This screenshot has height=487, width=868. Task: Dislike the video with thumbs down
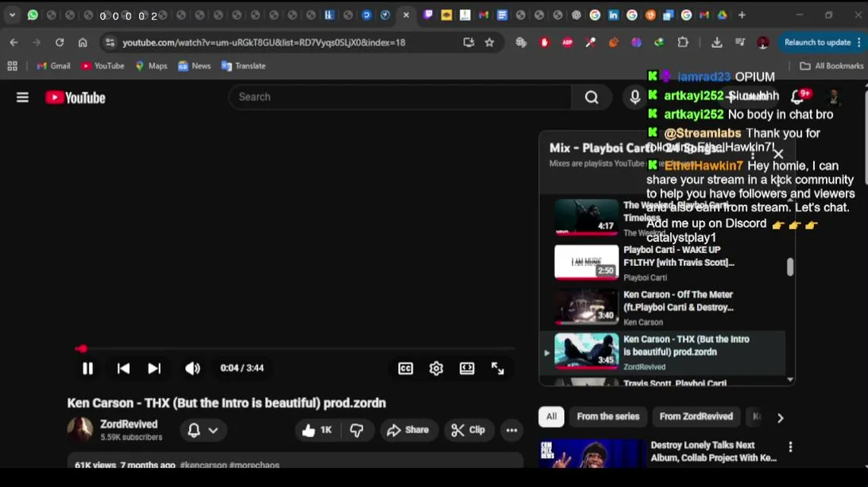(x=356, y=430)
